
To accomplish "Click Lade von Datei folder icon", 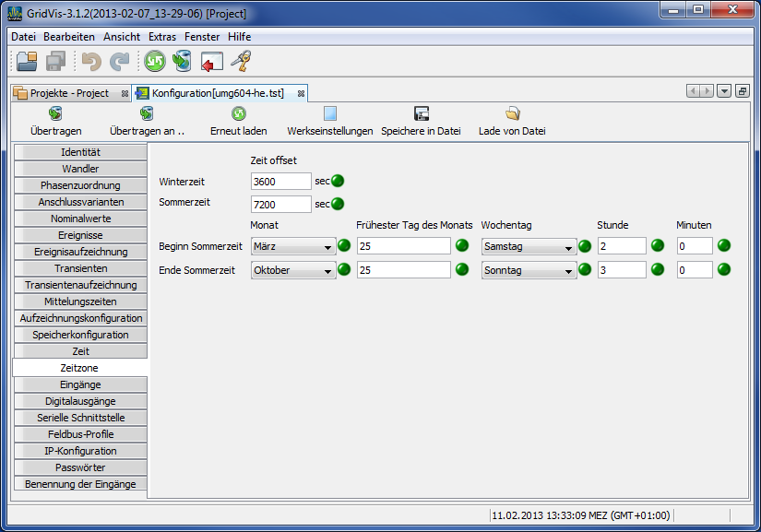I will (512, 113).
